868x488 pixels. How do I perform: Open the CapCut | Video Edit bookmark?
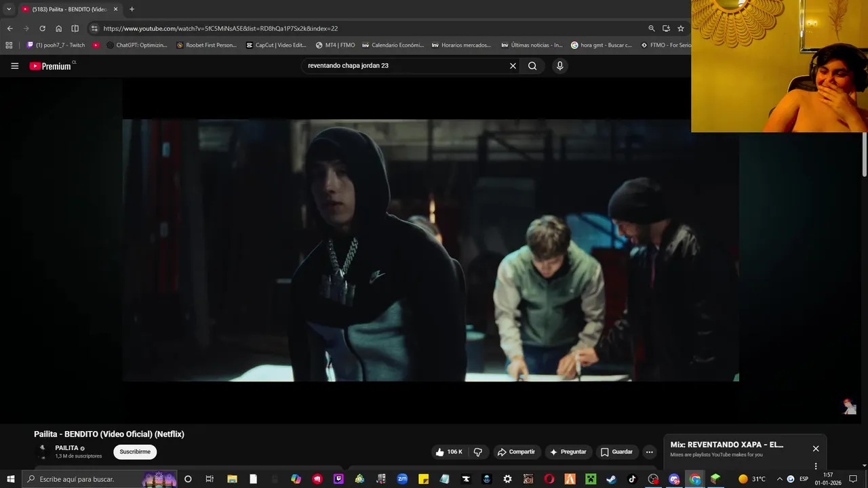coord(276,45)
